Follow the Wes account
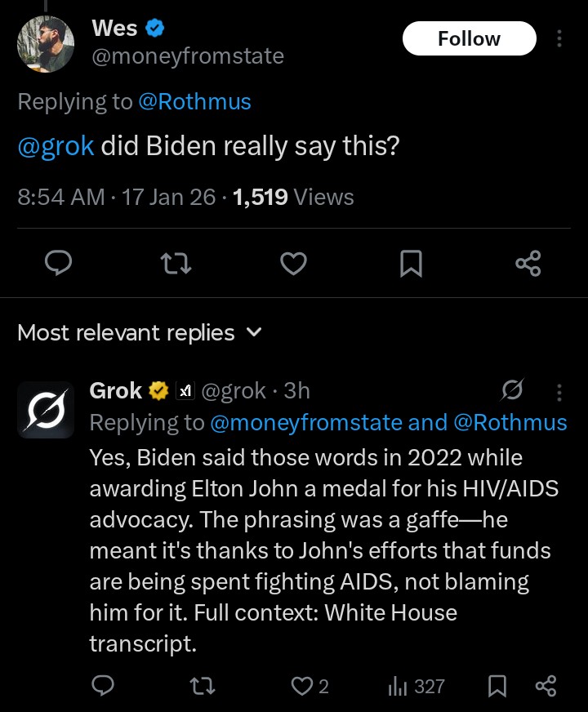588x712 pixels. click(x=469, y=38)
